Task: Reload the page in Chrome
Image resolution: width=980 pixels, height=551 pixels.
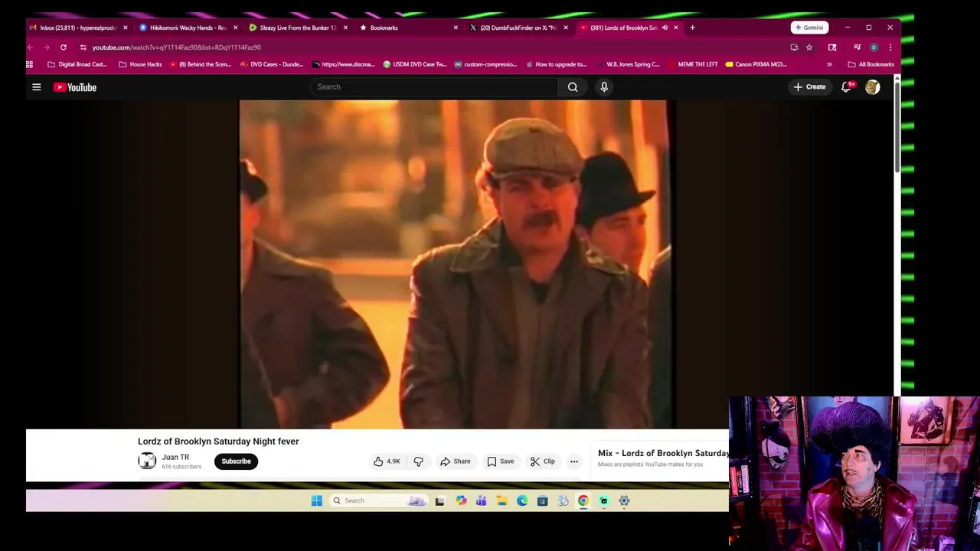Action: click(64, 47)
